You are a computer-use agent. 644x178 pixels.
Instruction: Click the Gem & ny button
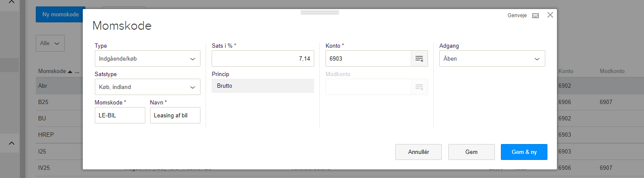[x=524, y=152]
